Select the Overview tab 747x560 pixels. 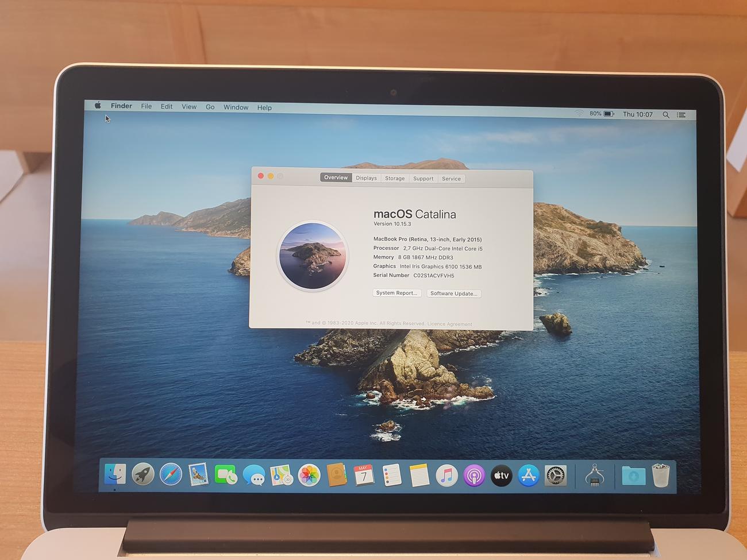pos(336,177)
